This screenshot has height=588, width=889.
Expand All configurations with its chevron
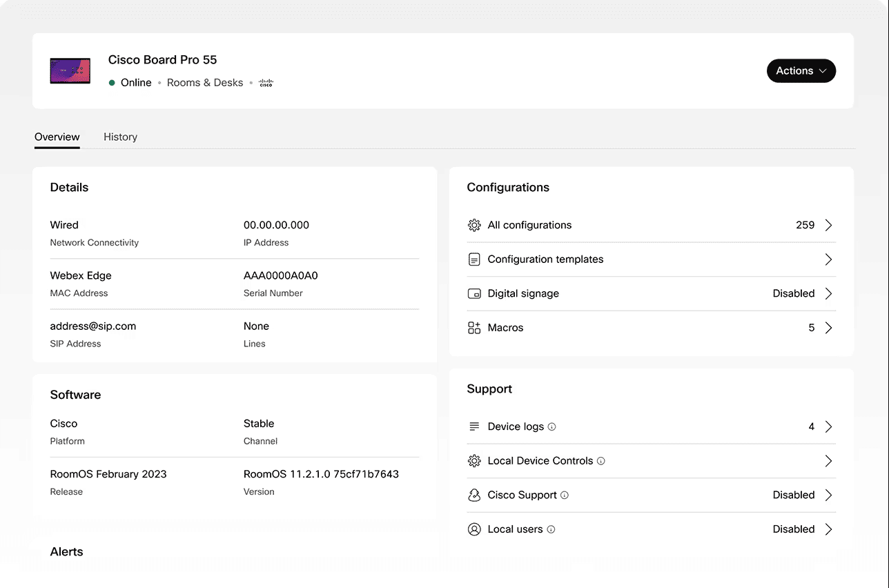click(829, 225)
